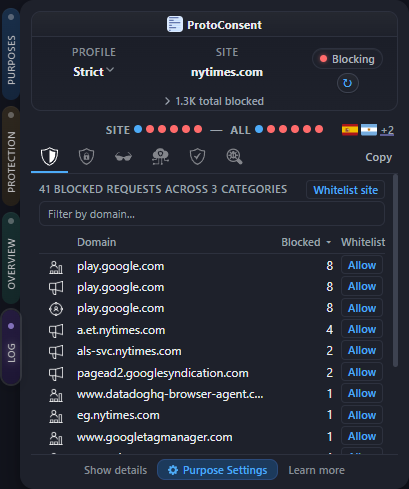The height and width of the screenshot is (489, 409).
Task: Click eg.nytimes.com domain text
Action: (x=118, y=415)
